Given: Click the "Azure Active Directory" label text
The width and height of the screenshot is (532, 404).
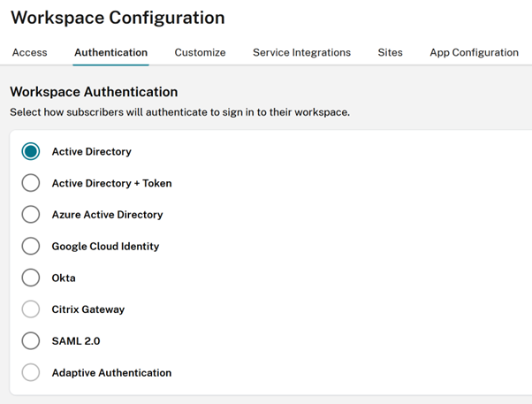Looking at the screenshot, I should click(x=107, y=215).
